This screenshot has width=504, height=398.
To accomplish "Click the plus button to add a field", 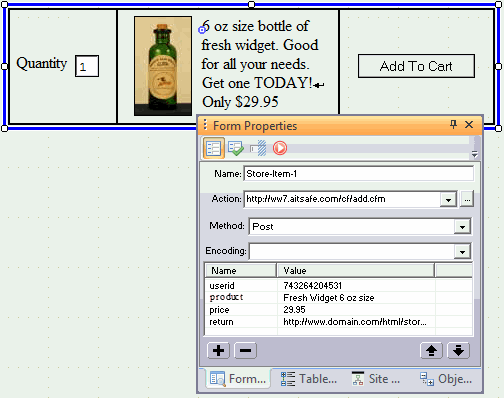I will tap(218, 350).
